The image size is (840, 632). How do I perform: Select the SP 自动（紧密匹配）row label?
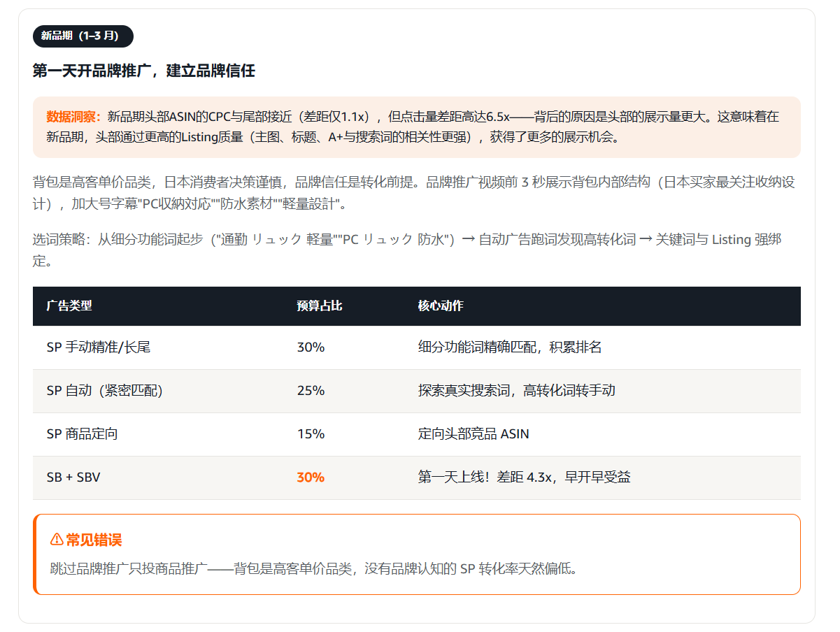[x=105, y=391]
